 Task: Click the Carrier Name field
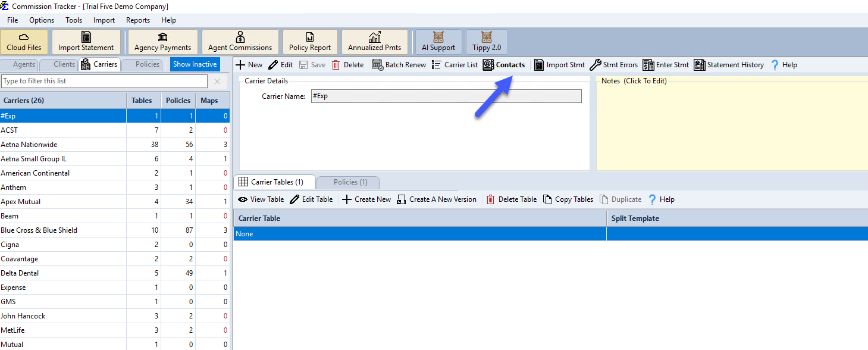pyautogui.click(x=446, y=96)
